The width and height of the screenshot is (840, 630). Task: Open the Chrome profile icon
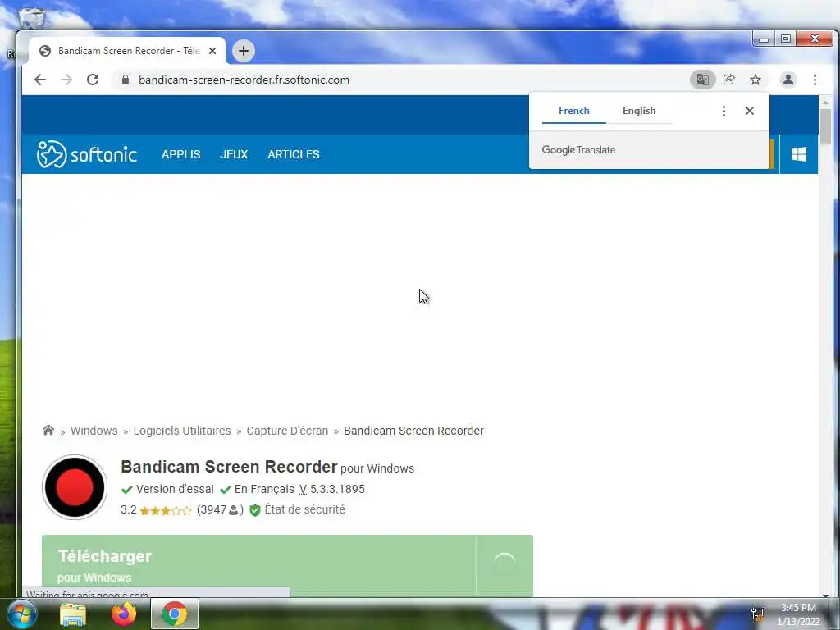[x=788, y=80]
